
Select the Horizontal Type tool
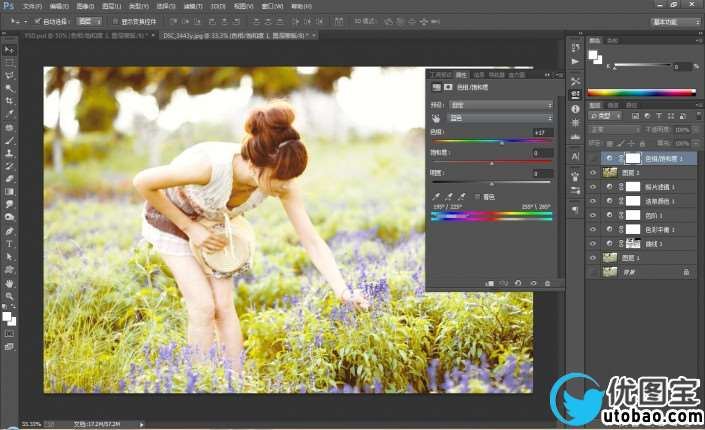(x=9, y=243)
